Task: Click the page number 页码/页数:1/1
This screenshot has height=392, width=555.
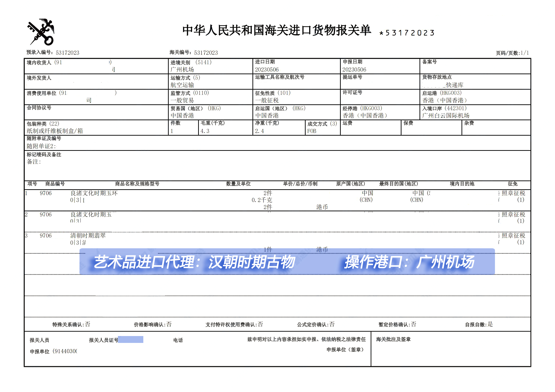Action: click(x=512, y=53)
